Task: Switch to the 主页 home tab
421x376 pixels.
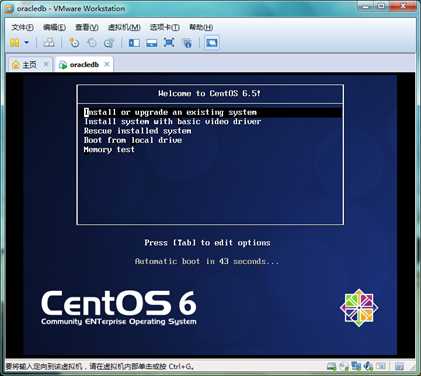Action: click(x=29, y=64)
